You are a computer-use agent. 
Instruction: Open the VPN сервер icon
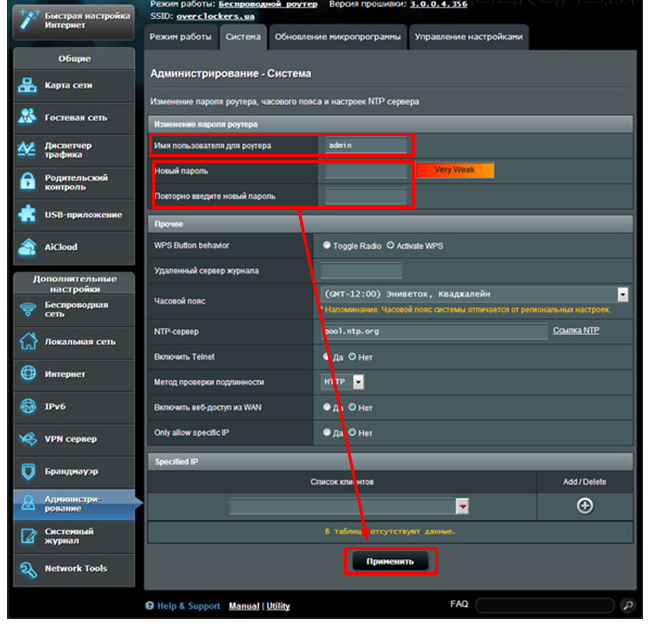(x=28, y=438)
